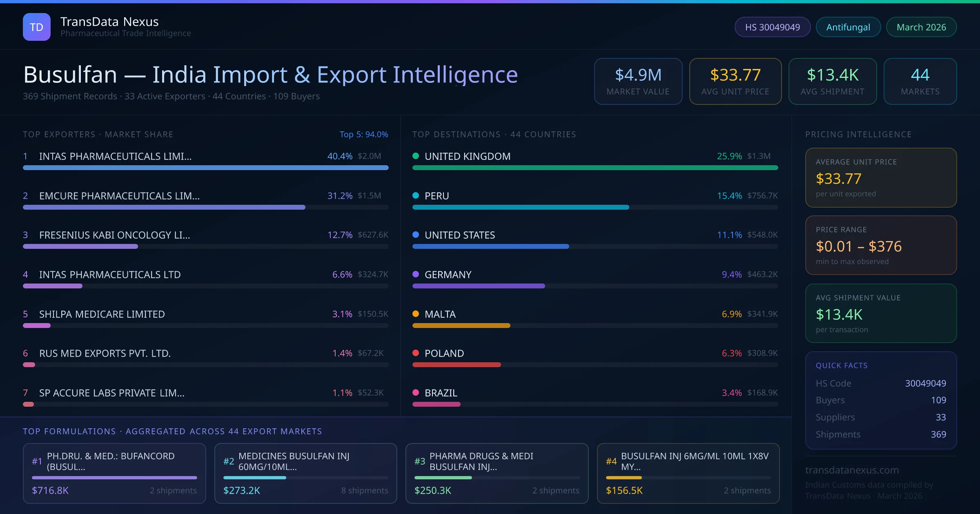Open the #4 Busulfan Inj 6MG/ML card
This screenshot has width=980, height=514.
(x=688, y=473)
